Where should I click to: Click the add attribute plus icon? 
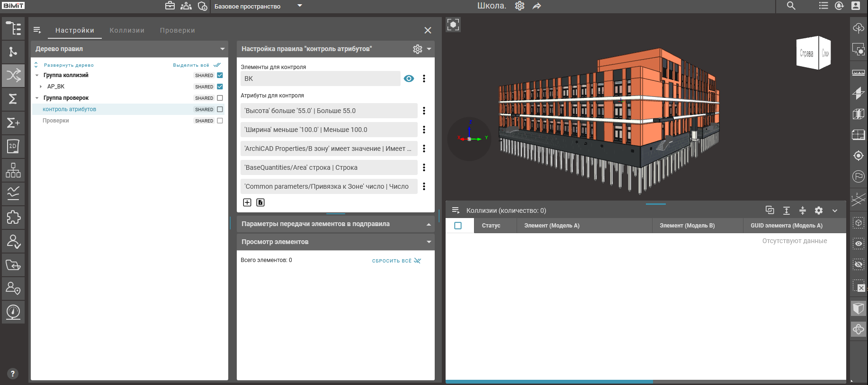click(247, 202)
